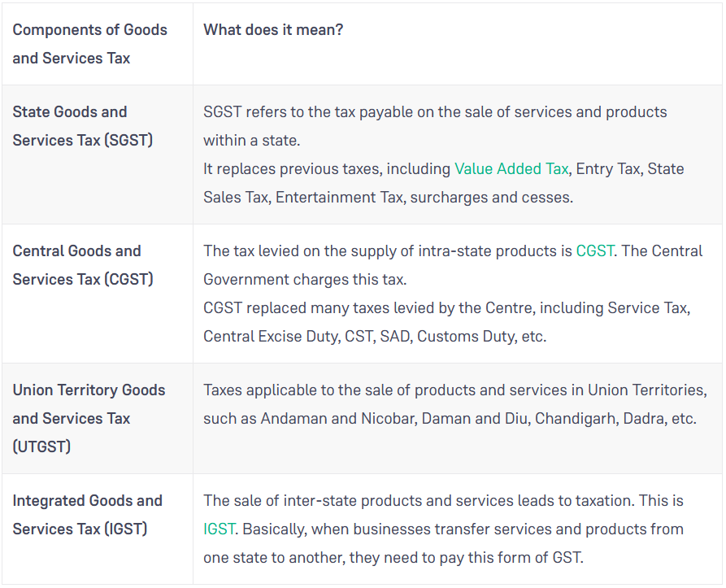Select the Integrated Goods and Services Tax cell

click(87, 515)
